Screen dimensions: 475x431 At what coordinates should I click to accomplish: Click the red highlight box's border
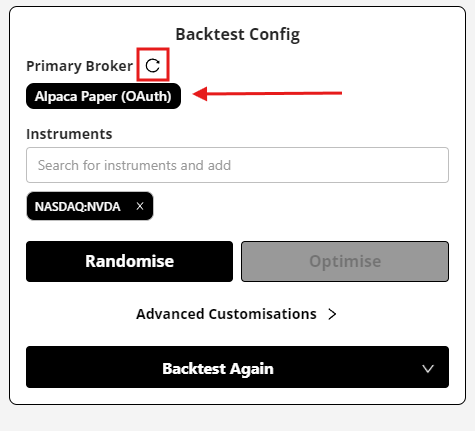click(153, 49)
